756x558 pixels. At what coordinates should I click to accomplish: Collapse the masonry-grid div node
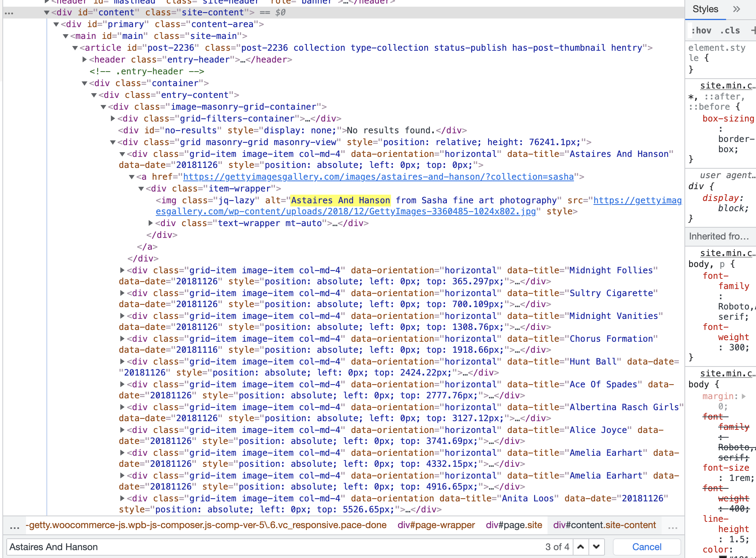point(113,142)
